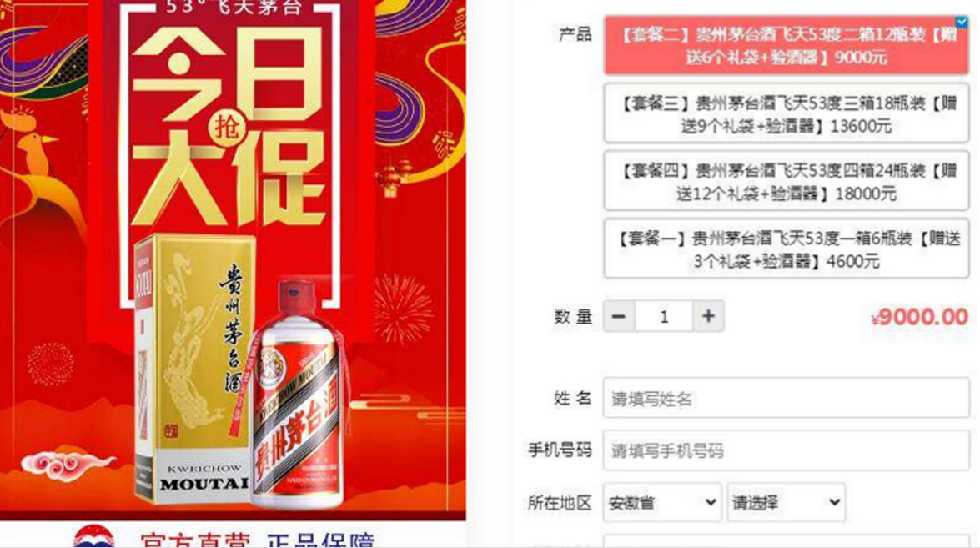Click the ¥9000.00 total price
The height and width of the screenshot is (548, 980).
[919, 317]
